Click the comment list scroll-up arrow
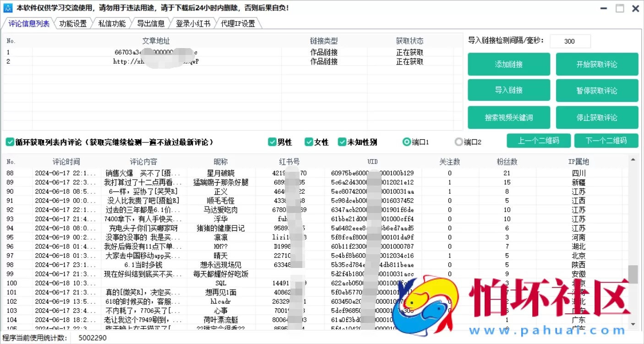The width and height of the screenshot is (644, 344). pos(633,159)
